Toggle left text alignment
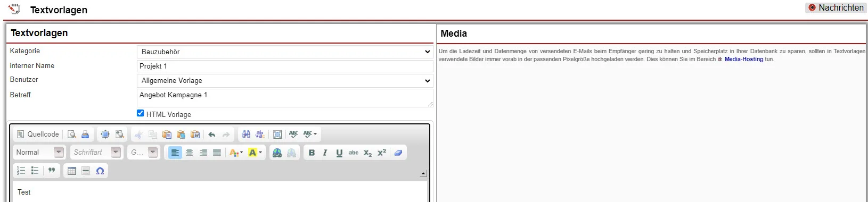The height and width of the screenshot is (202, 868). 175,153
